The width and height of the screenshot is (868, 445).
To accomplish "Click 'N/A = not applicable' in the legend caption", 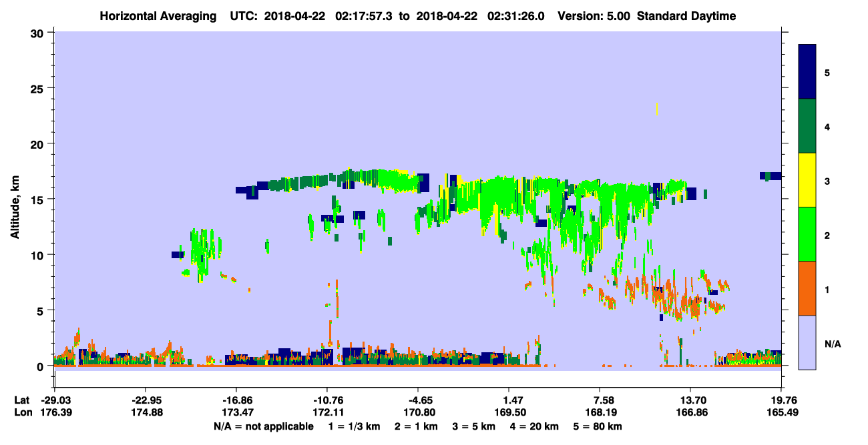I will [263, 426].
